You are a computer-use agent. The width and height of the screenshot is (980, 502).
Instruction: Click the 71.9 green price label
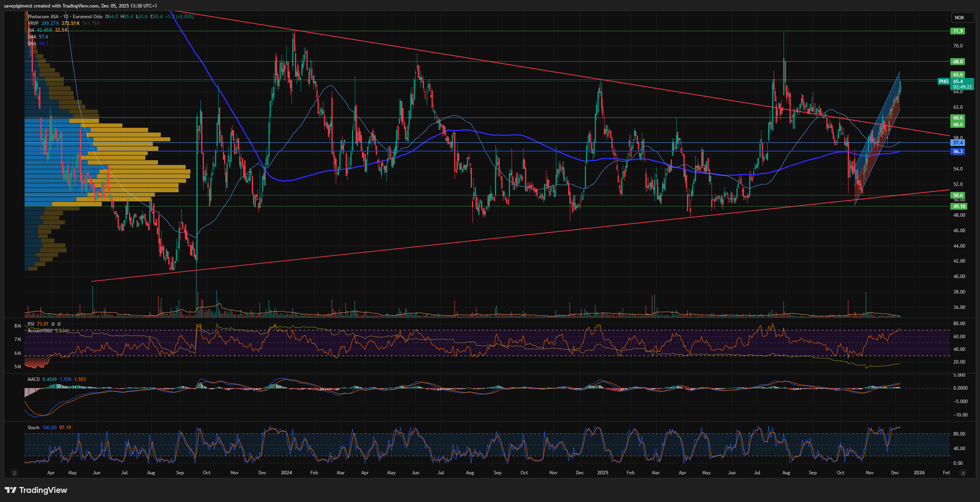[958, 31]
